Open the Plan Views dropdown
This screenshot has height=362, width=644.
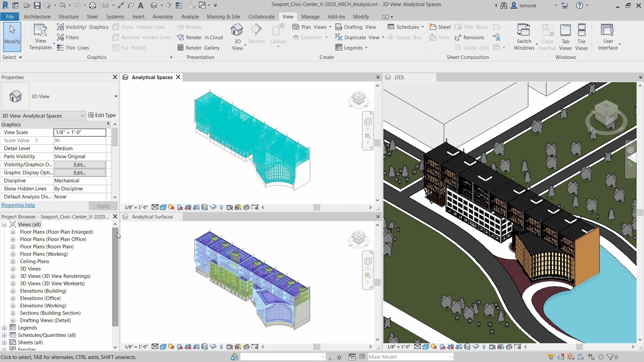click(330, 27)
